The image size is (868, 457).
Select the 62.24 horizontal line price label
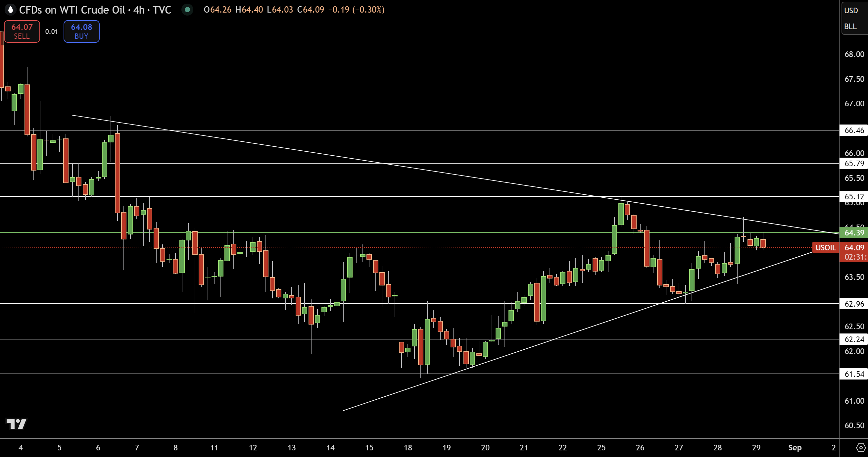[854, 339]
